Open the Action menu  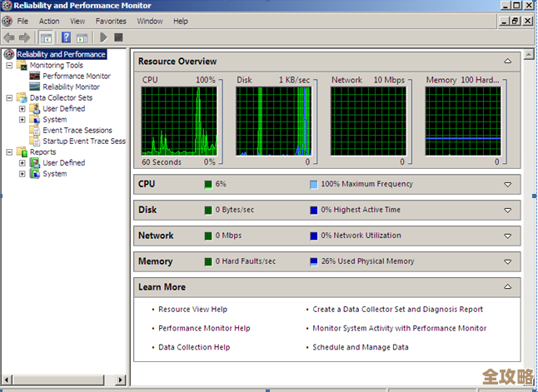(49, 21)
